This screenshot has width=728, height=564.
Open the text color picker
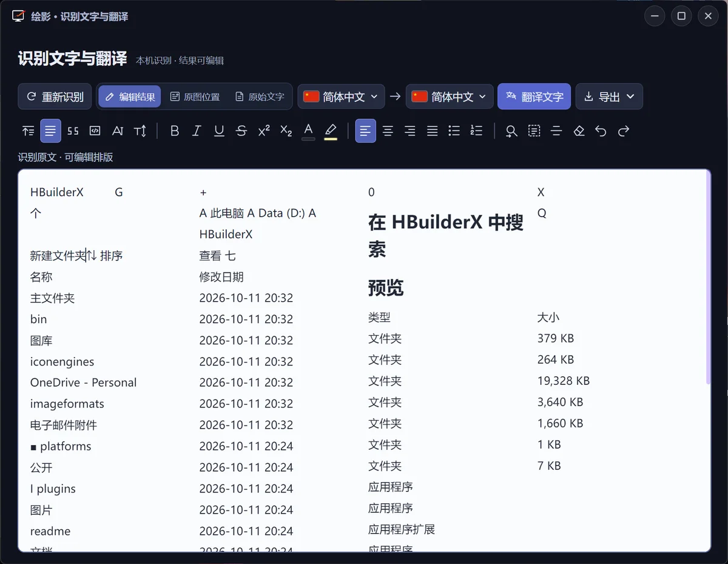pyautogui.click(x=308, y=131)
